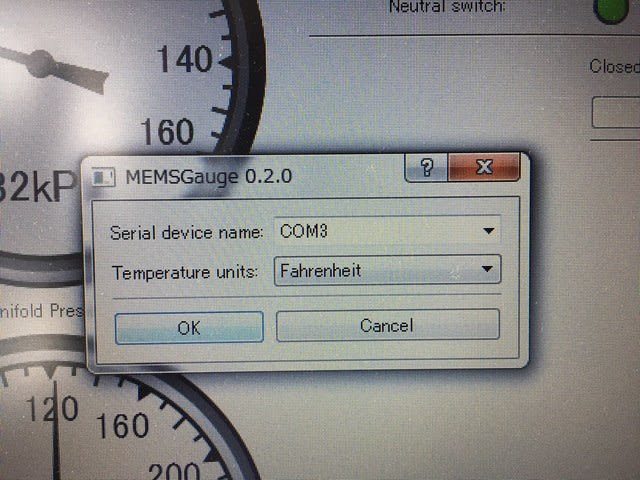640x480 pixels.
Task: Click the question mark help button
Action: tap(427, 167)
